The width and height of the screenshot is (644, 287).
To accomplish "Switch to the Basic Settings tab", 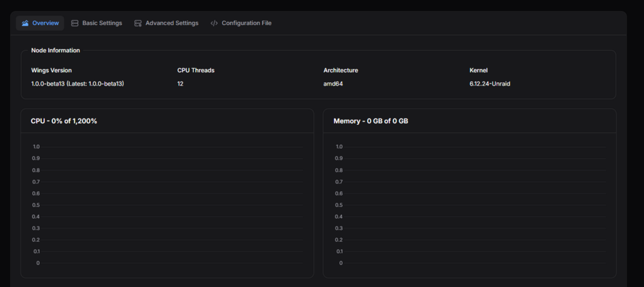I will (x=97, y=23).
